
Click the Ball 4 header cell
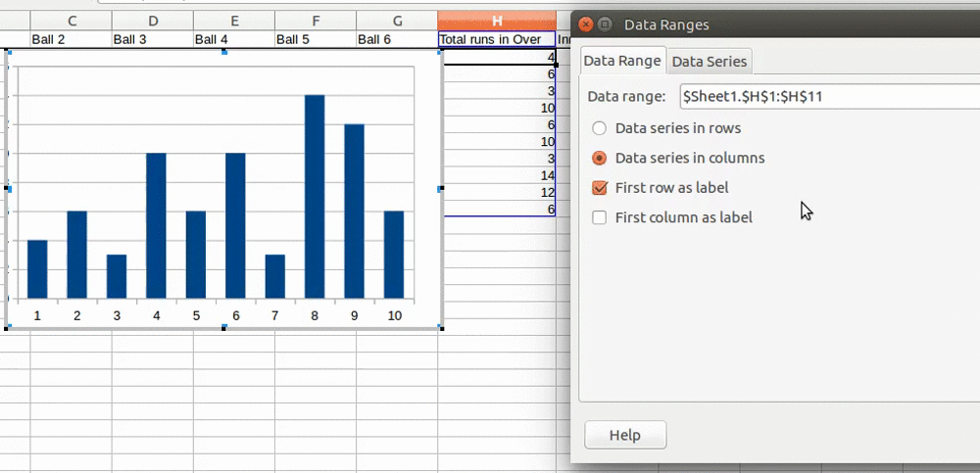pyautogui.click(x=234, y=39)
